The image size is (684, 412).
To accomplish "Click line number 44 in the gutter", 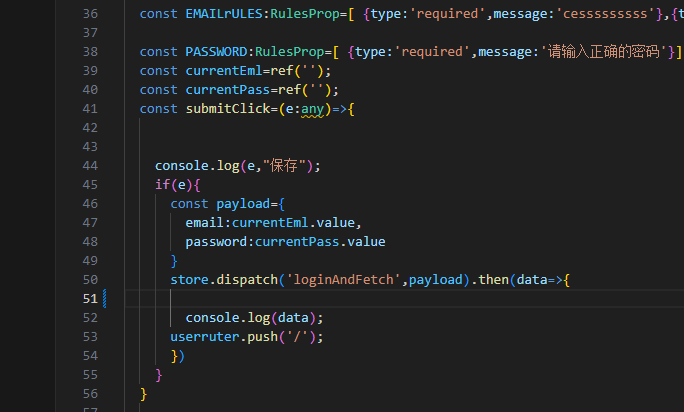I will (x=90, y=165).
